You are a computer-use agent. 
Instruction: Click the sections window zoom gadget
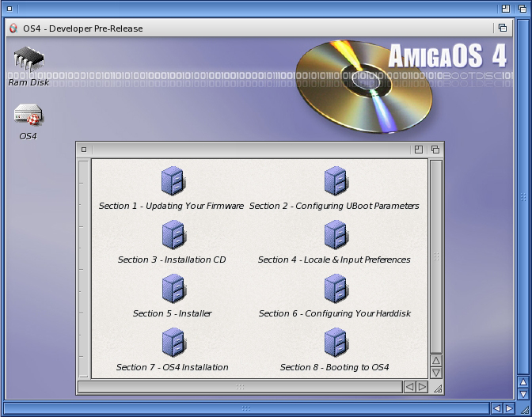tap(419, 149)
